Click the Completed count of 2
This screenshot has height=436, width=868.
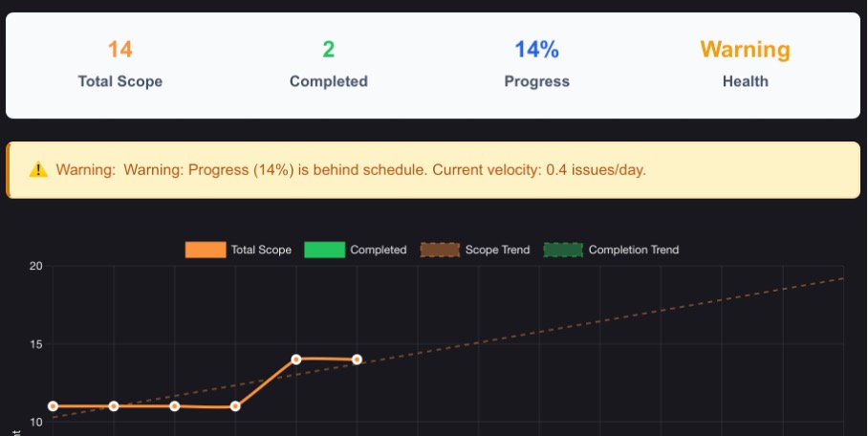tap(329, 50)
